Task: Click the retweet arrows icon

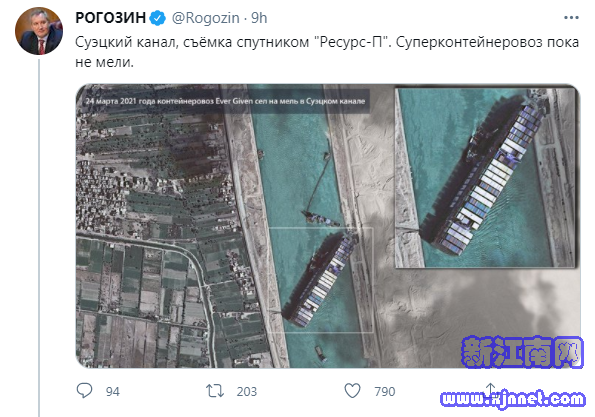Action: click(215, 391)
